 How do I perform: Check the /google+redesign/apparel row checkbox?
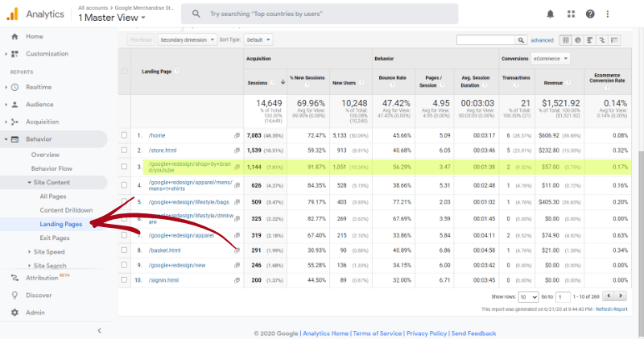click(x=125, y=235)
